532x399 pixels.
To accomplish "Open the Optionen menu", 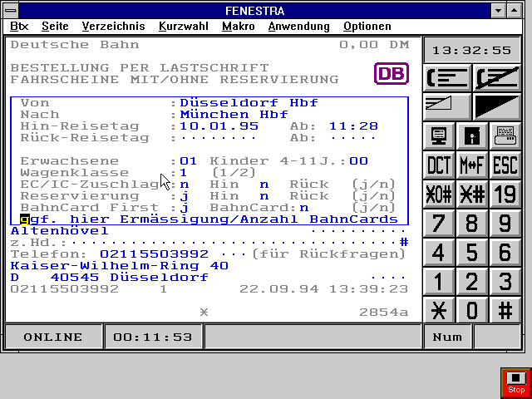I will pyautogui.click(x=367, y=27).
